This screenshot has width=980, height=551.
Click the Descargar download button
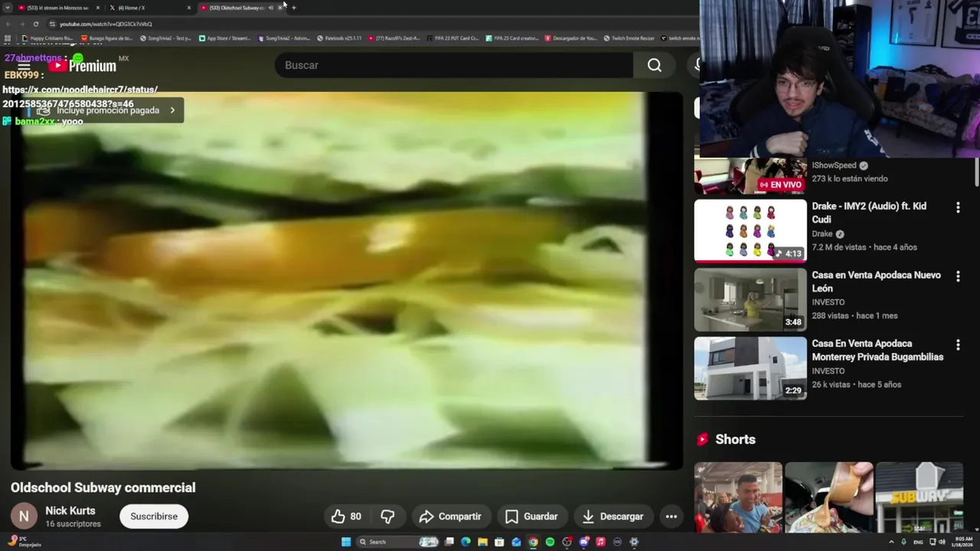(x=612, y=517)
